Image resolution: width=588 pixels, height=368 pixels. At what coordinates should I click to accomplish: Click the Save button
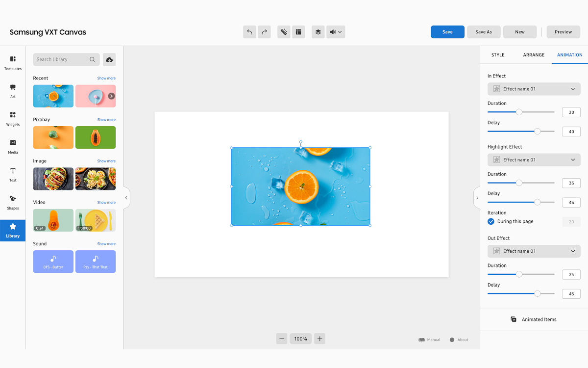447,32
